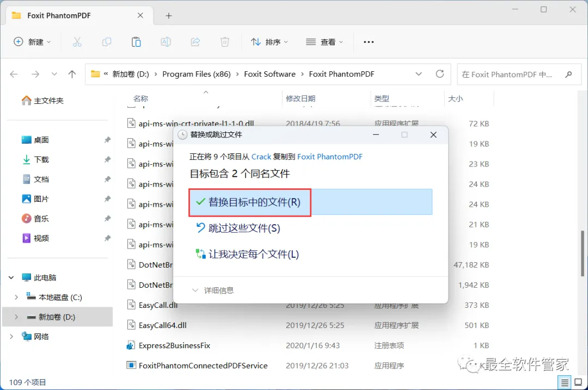
Task: Select the Express2BusinessFix file row
Action: pos(309,345)
